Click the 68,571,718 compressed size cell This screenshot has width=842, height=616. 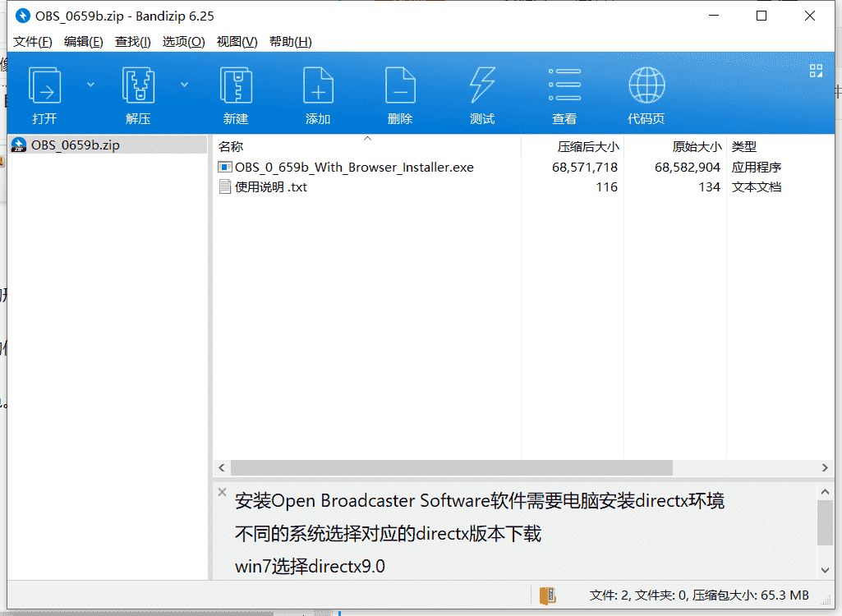pyautogui.click(x=585, y=168)
